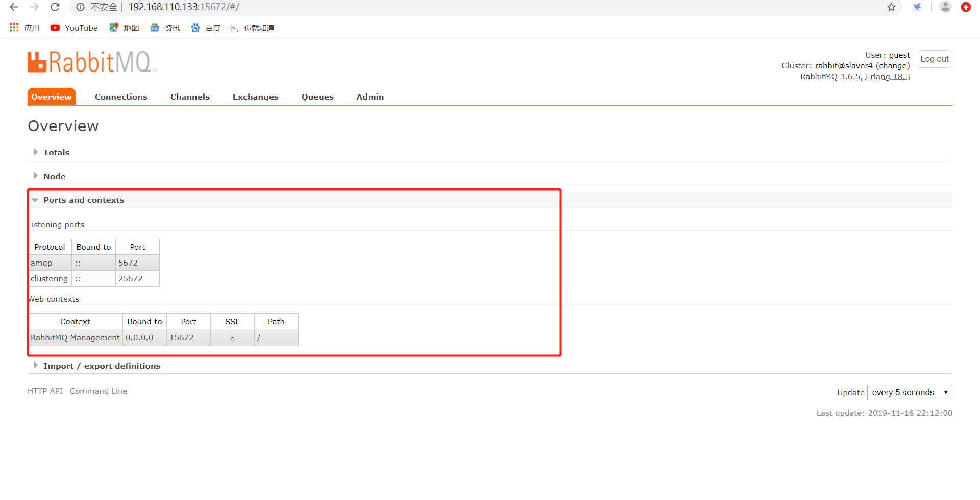Screen dimensions: 980x500
Task: Click the clustering protocol cell
Action: 50,278
